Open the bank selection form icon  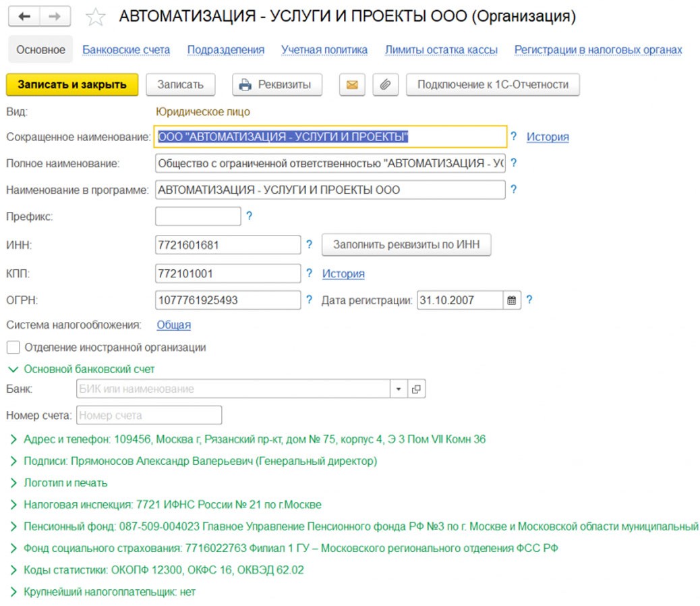coord(416,389)
